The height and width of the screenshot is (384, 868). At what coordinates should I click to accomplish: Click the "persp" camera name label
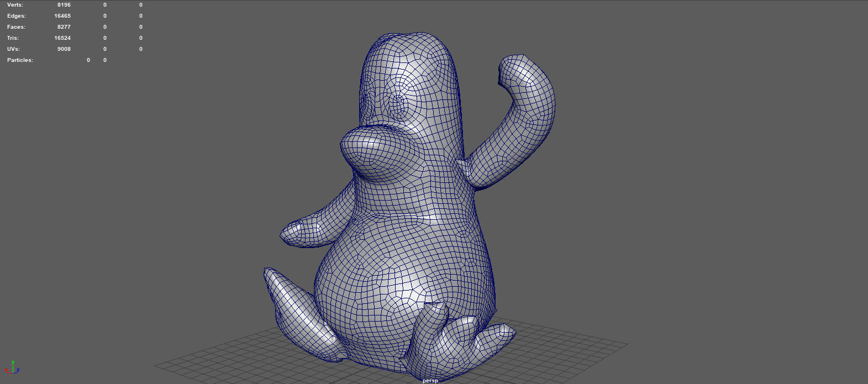click(x=430, y=381)
